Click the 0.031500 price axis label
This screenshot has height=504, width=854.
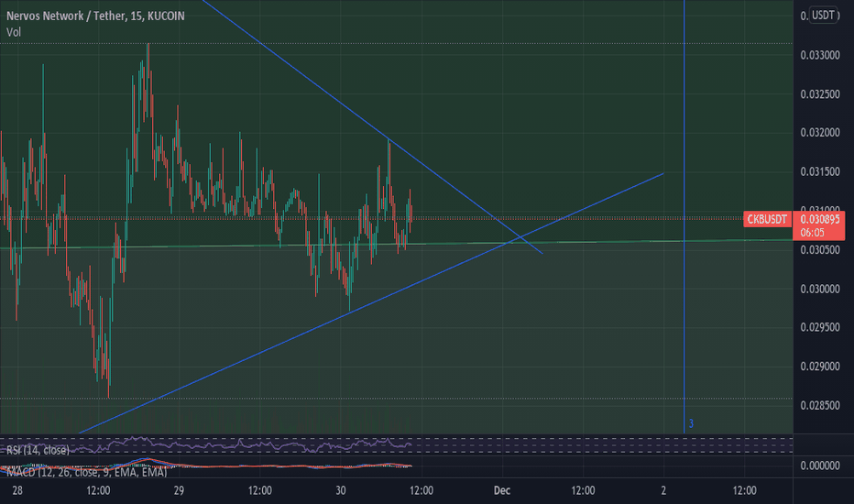[x=820, y=171]
